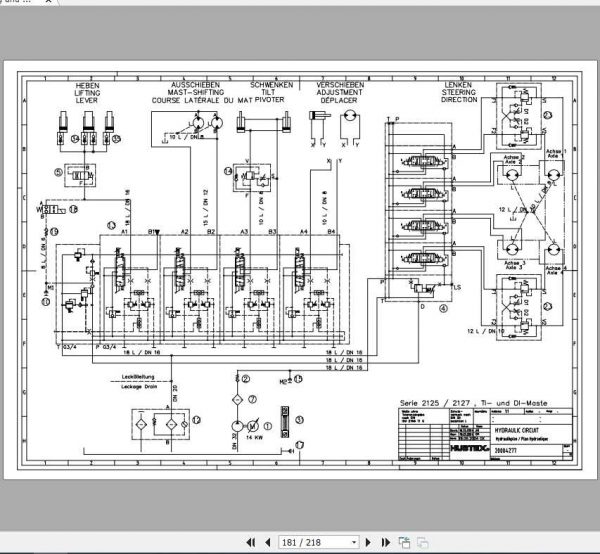Click the 'A1' valve port label

tap(124, 232)
